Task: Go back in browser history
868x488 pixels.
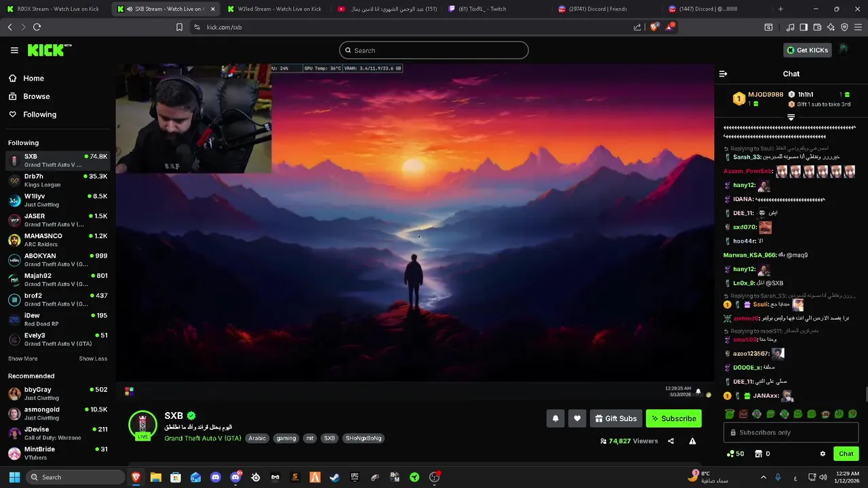Action: point(9,27)
